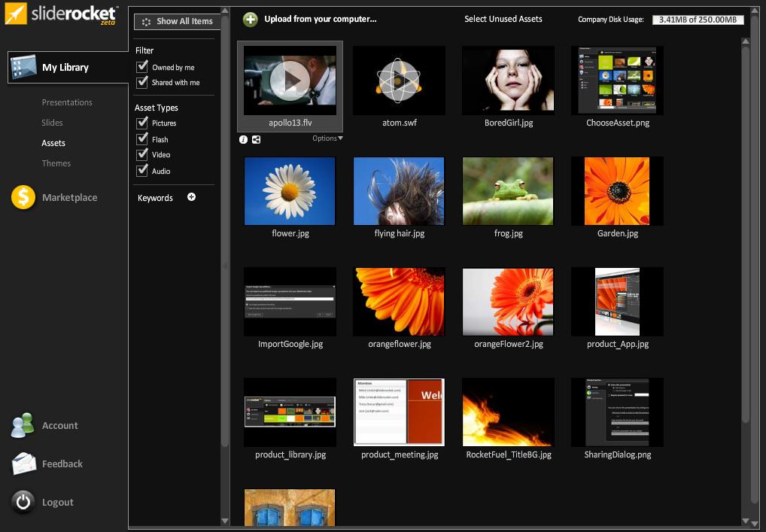
Task: Click Select Unused Assets link
Action: (x=503, y=19)
